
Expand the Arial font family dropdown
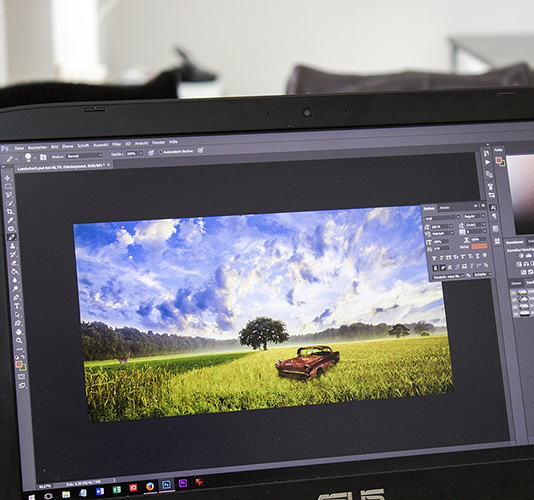442,218
